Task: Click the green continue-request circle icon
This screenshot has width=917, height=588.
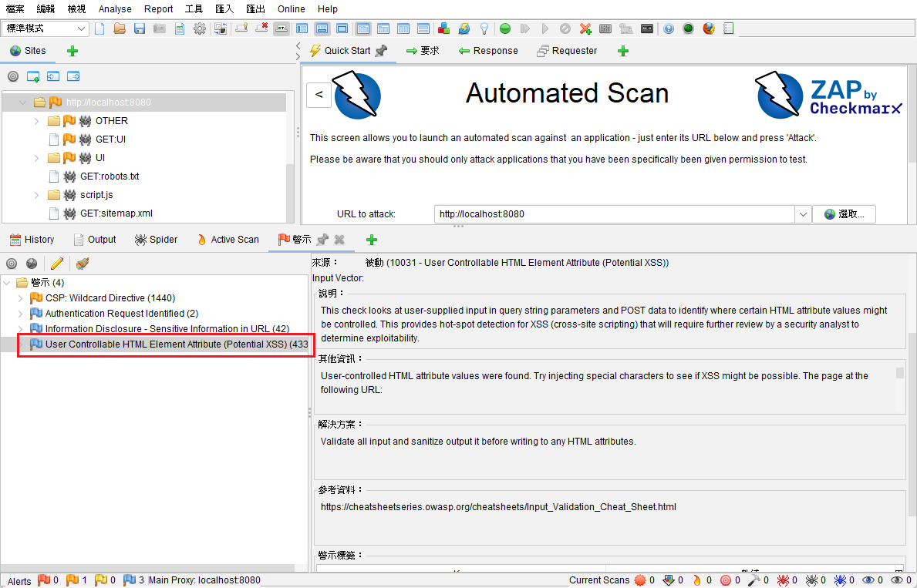Action: pyautogui.click(x=505, y=28)
